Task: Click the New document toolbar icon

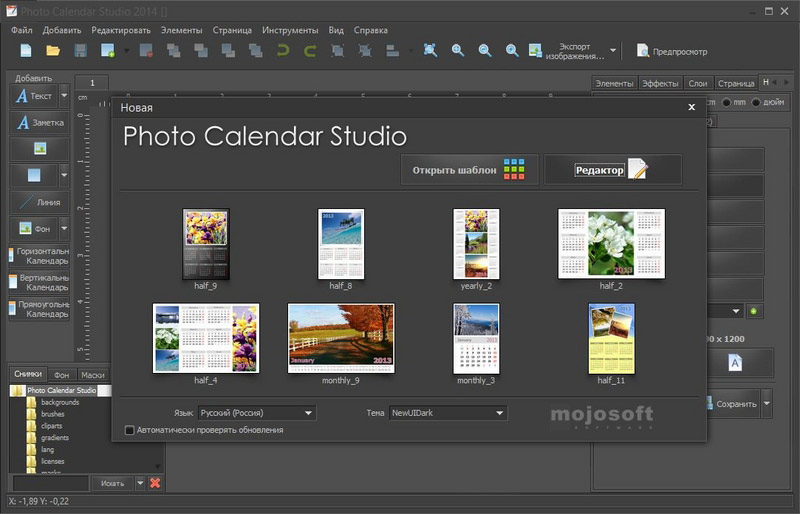Action: point(26,51)
